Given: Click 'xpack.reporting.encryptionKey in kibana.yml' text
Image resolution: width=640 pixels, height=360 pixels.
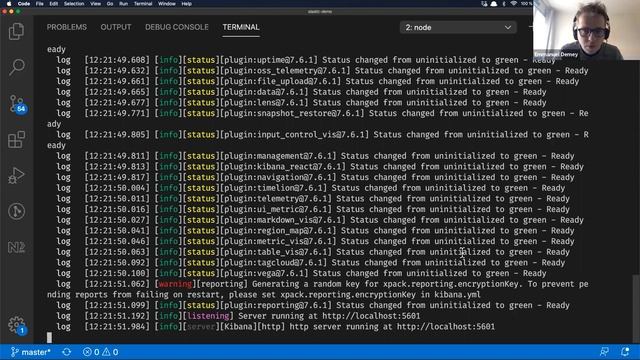Looking at the screenshot, I should (x=380, y=295).
